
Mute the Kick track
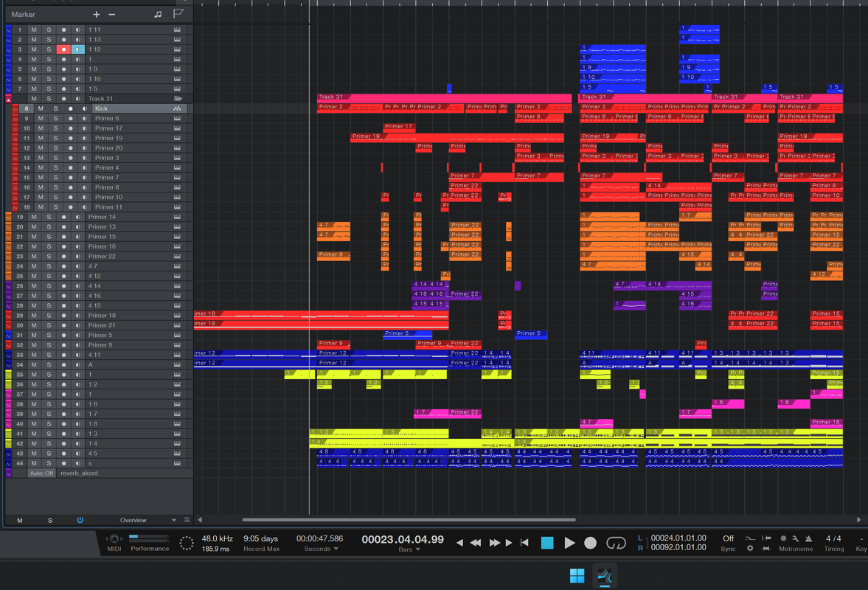41,108
